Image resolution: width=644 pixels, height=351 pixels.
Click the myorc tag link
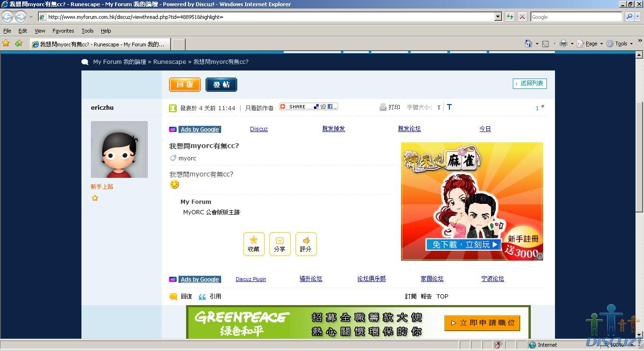pos(187,158)
